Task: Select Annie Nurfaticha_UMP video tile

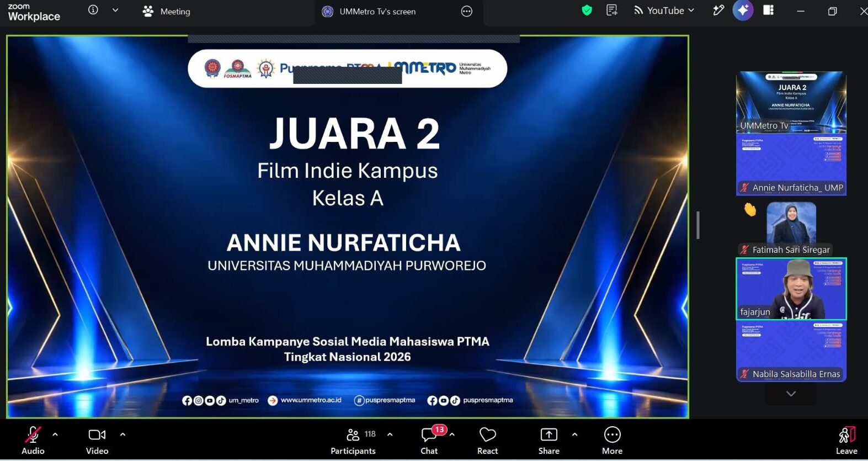Action: click(791, 165)
